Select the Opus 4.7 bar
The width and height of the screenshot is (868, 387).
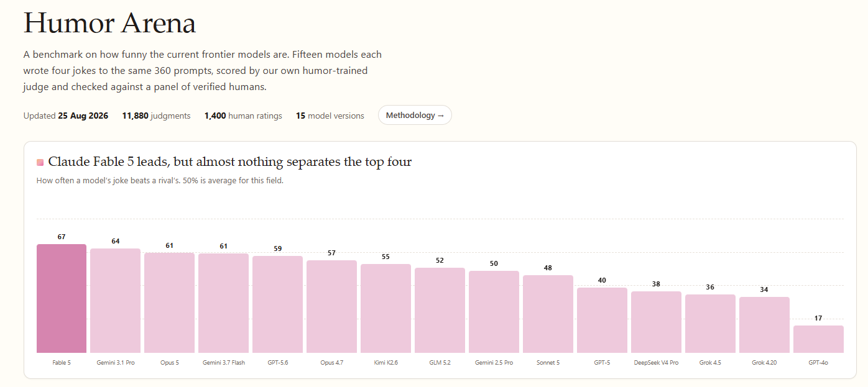point(332,306)
